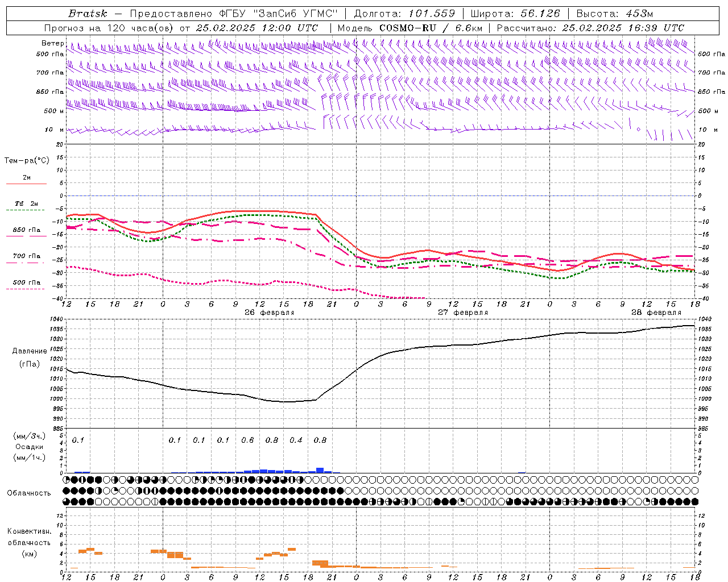Click the Ветер wind panel label
728x582 pixels.
pyautogui.click(x=52, y=43)
